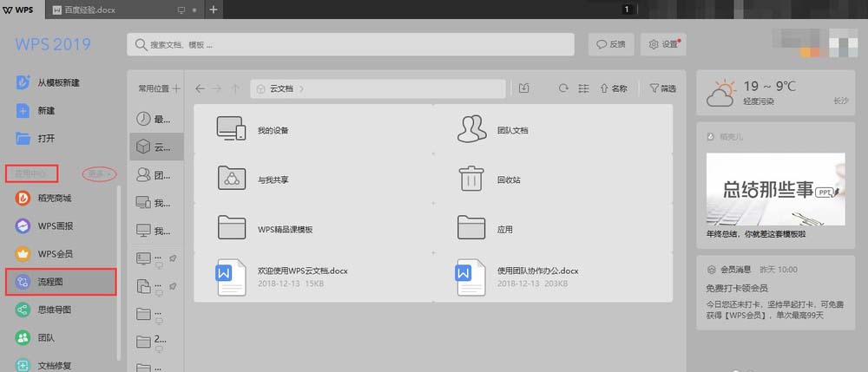Viewport: 868px width, 372px height.
Task: Go forward with the right arrow
Action: (217, 88)
